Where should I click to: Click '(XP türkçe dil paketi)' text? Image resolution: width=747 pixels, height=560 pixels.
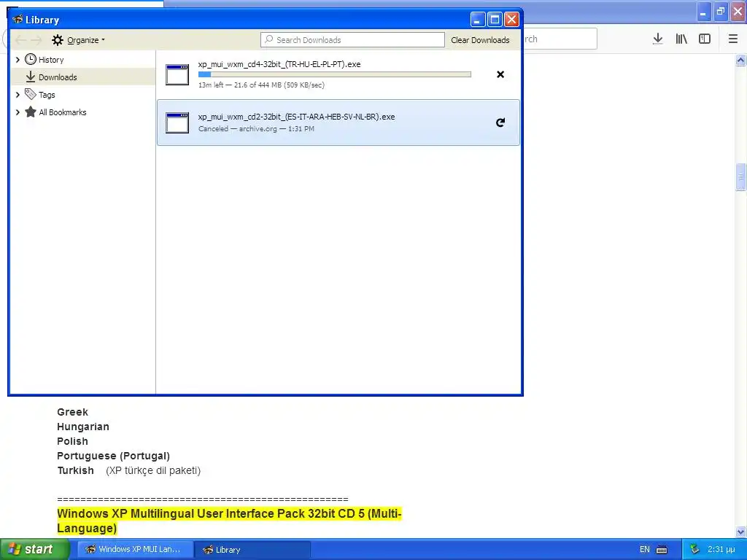pyautogui.click(x=153, y=470)
